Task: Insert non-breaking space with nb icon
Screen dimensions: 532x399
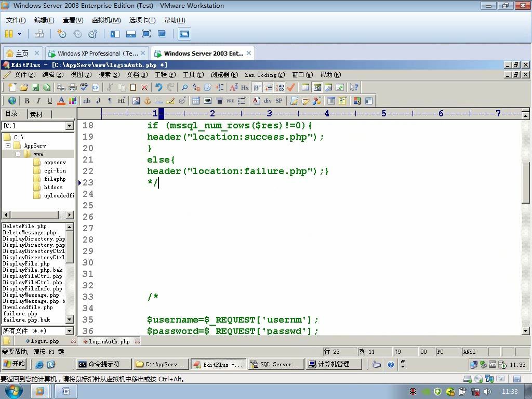Action: pyautogui.click(x=87, y=101)
